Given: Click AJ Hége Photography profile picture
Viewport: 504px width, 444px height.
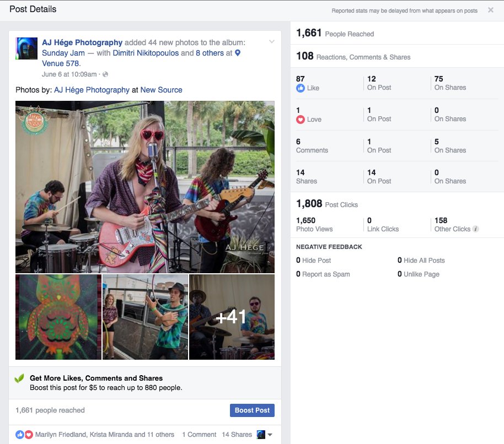Looking at the screenshot, I should pyautogui.click(x=26, y=48).
